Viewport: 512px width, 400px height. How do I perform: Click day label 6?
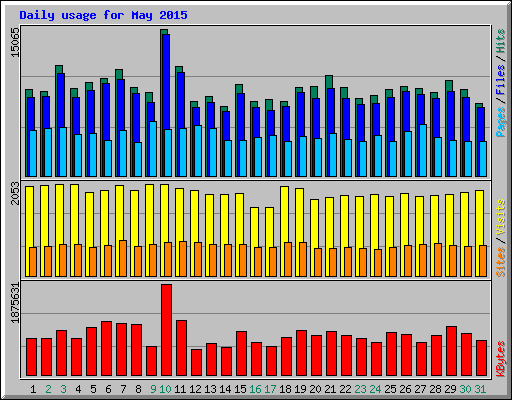(x=108, y=389)
